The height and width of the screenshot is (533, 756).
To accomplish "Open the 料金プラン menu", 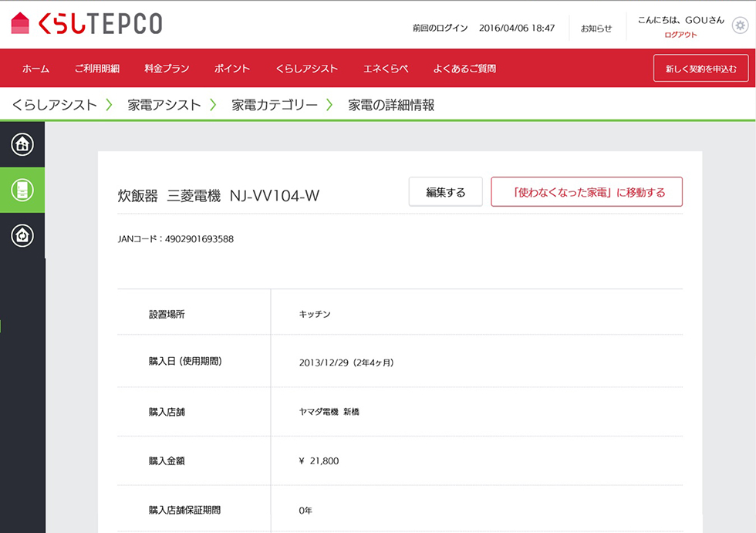I will point(167,69).
